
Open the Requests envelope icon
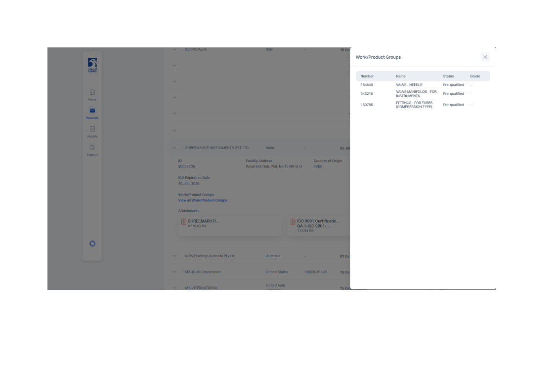(92, 111)
